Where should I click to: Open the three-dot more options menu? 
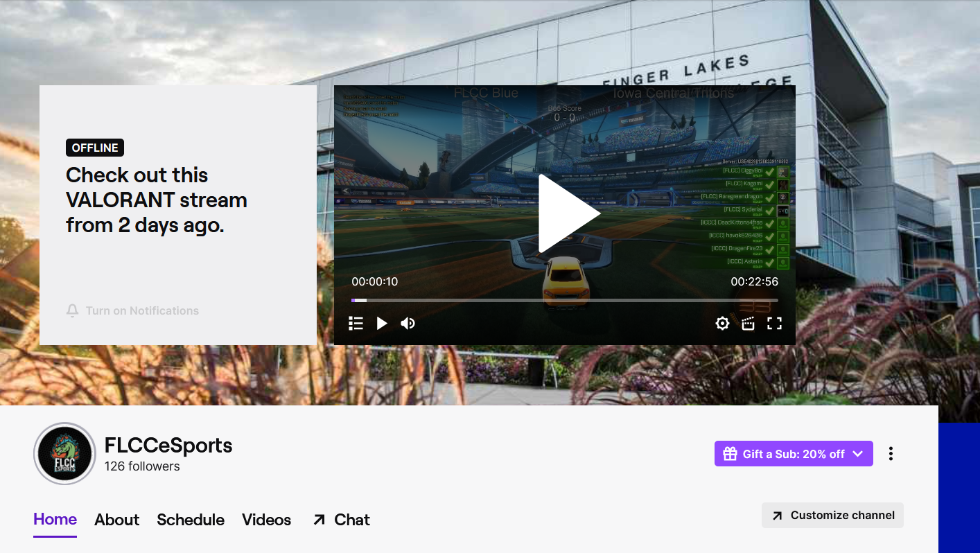point(891,454)
